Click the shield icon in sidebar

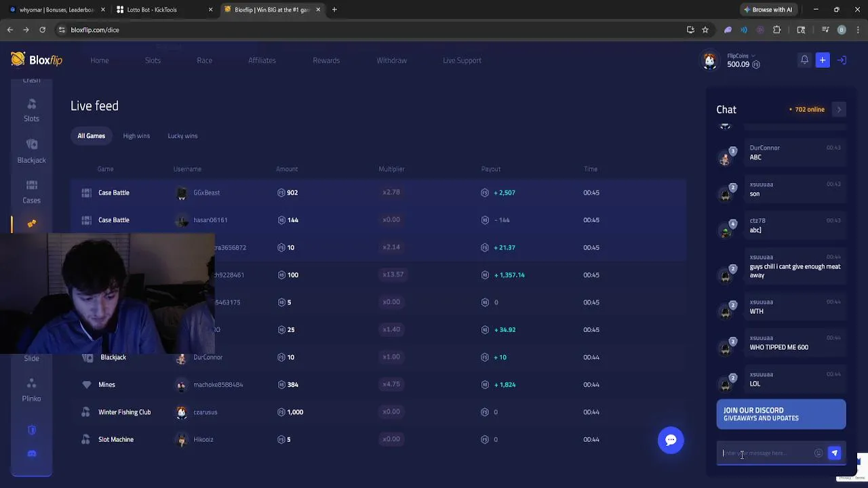click(31, 430)
